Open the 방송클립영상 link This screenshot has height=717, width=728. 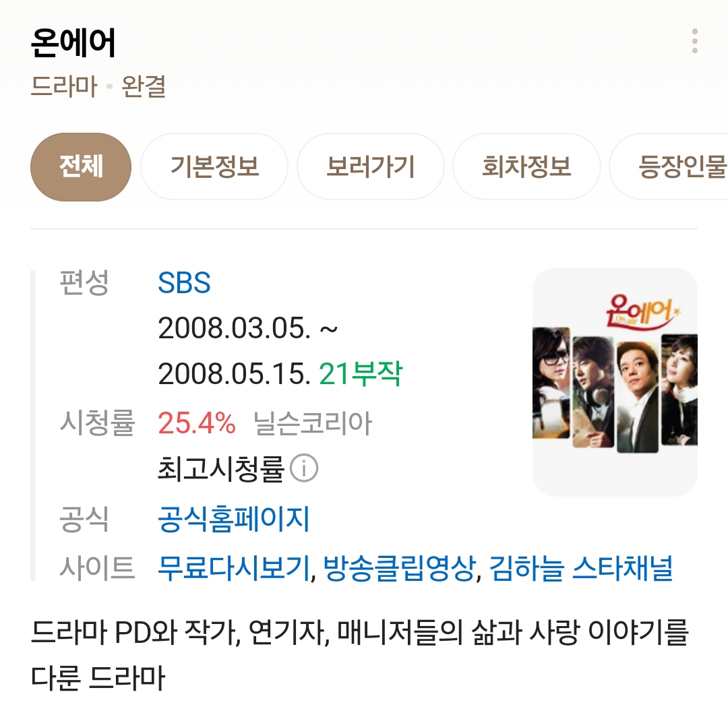pos(399,568)
